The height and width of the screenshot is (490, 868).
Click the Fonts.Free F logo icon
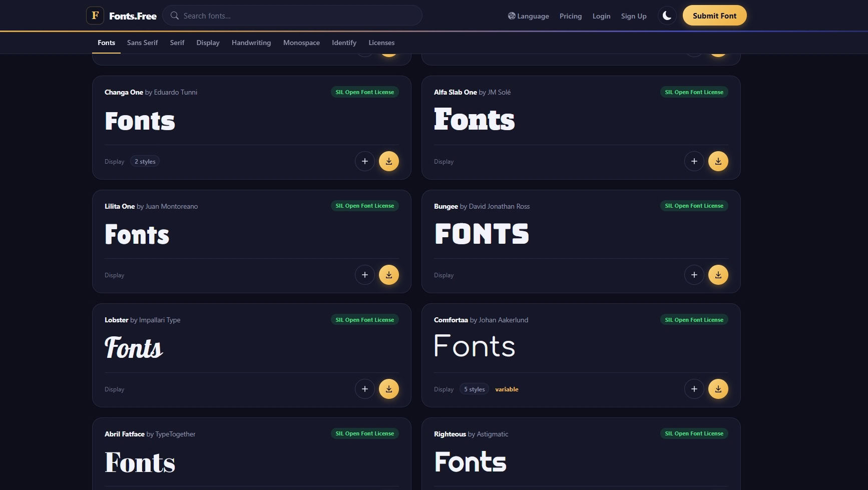click(95, 16)
